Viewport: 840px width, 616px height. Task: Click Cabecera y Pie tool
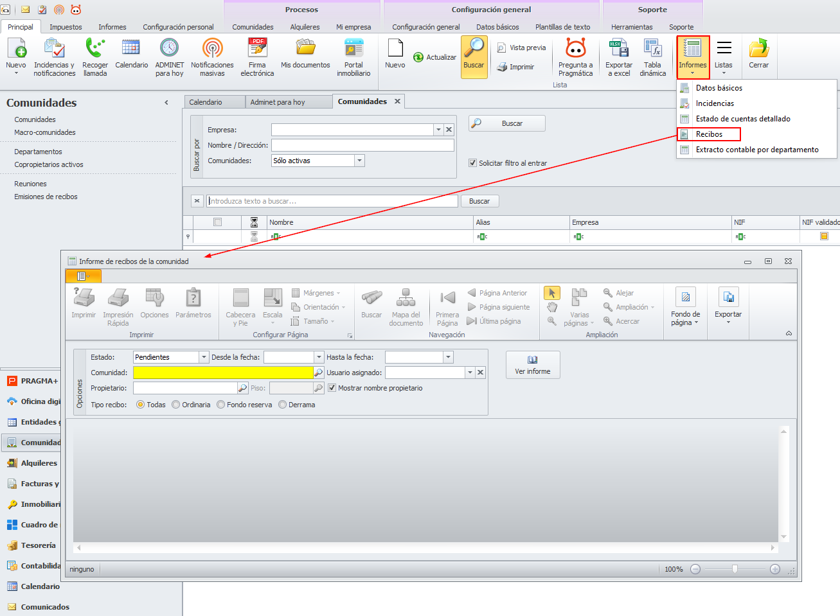240,307
